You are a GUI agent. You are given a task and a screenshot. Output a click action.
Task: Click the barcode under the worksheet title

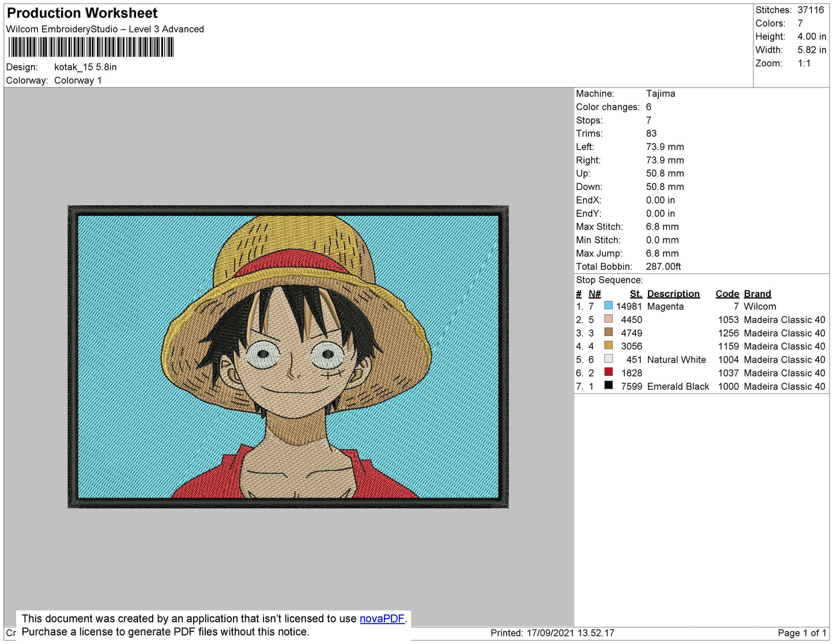(91, 47)
